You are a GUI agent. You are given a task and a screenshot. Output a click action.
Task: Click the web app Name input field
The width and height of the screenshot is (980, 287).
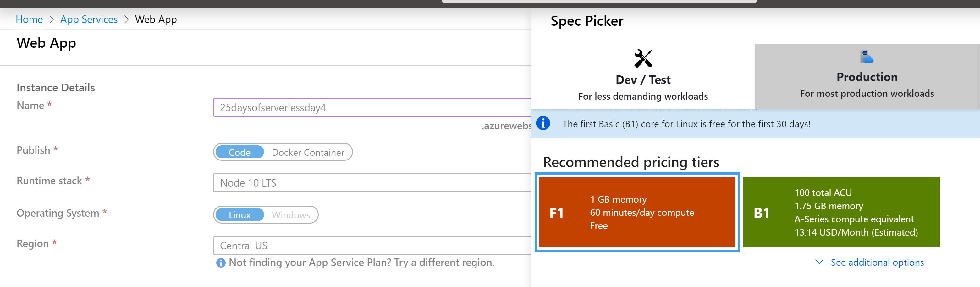pyautogui.click(x=372, y=108)
